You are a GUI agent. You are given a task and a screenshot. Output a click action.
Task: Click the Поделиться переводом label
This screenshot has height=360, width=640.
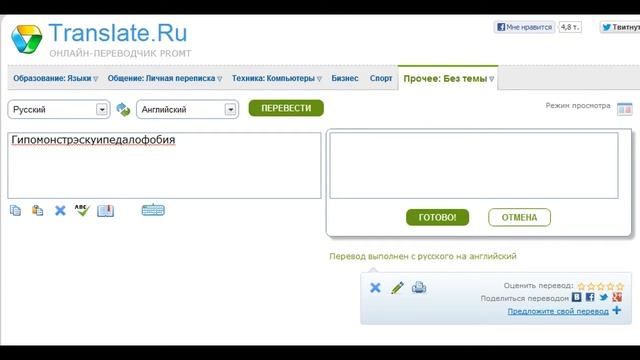tap(524, 298)
